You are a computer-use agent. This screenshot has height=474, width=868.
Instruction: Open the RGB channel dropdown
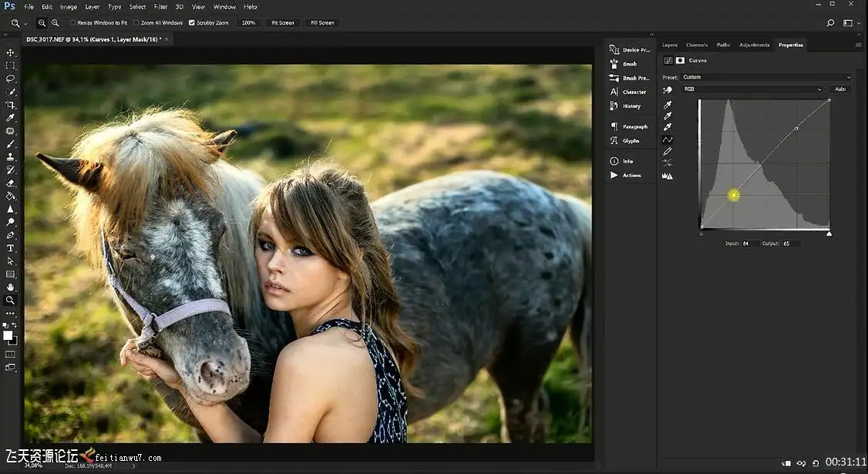pyautogui.click(x=752, y=89)
